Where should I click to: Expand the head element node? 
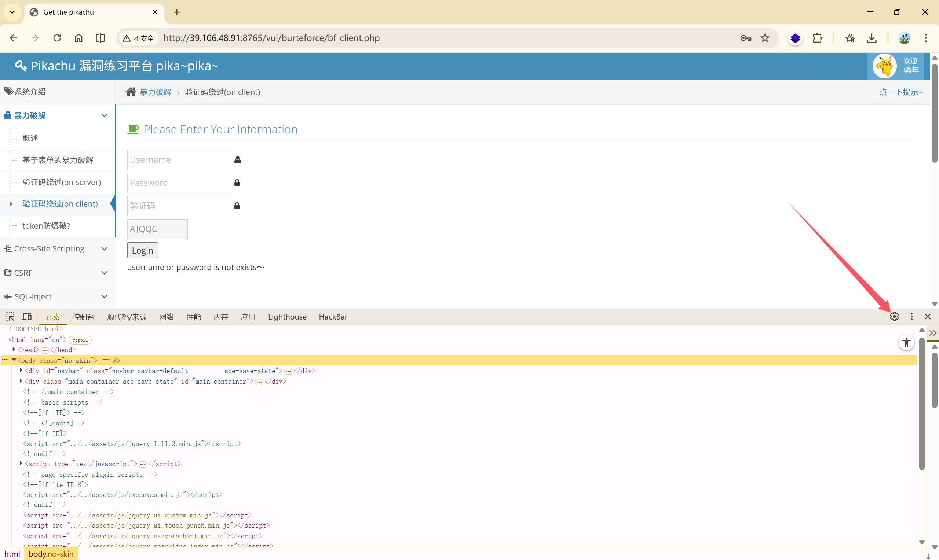14,349
